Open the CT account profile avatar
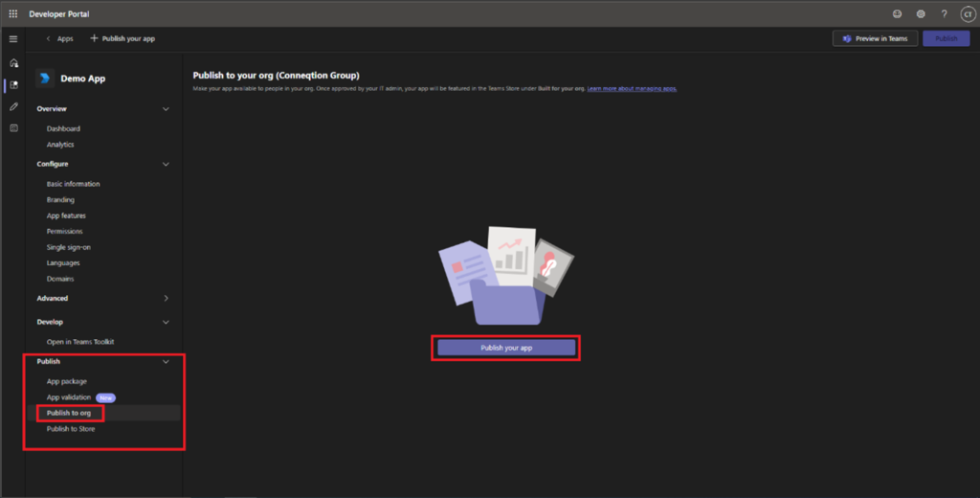The image size is (980, 498). pos(968,13)
